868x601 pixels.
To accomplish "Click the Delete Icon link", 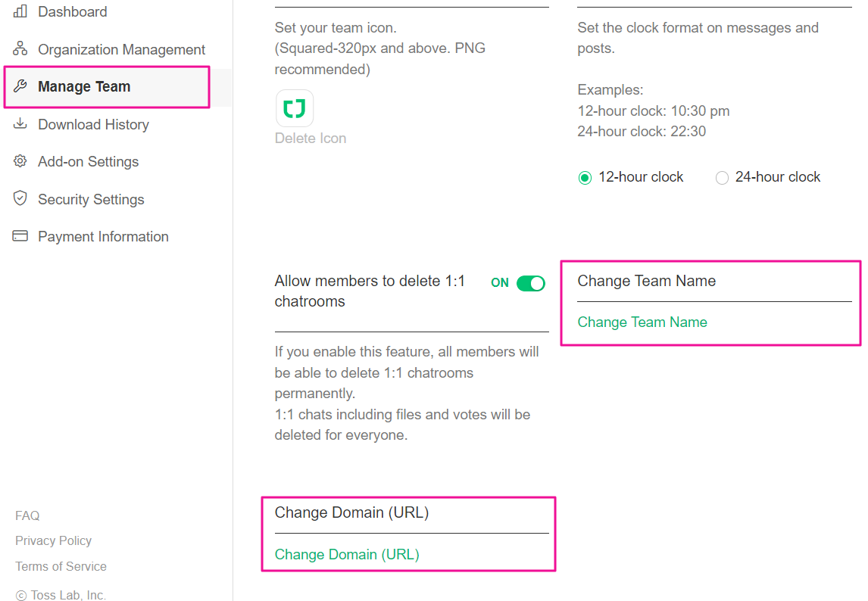I will coord(311,138).
